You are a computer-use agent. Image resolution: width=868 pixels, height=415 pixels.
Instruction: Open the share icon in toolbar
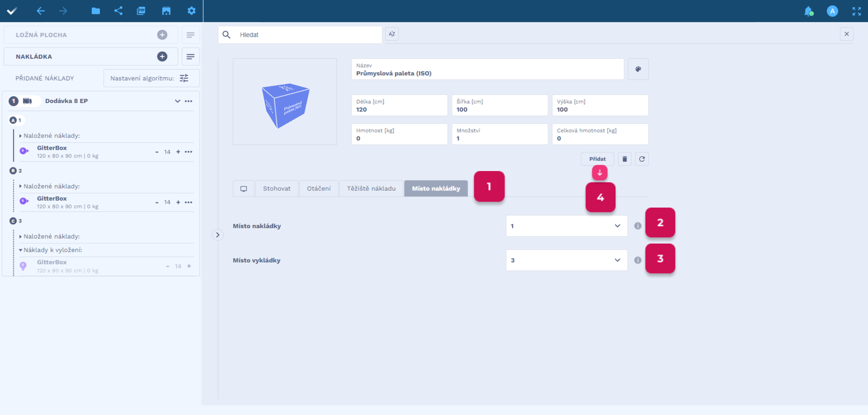(x=118, y=11)
